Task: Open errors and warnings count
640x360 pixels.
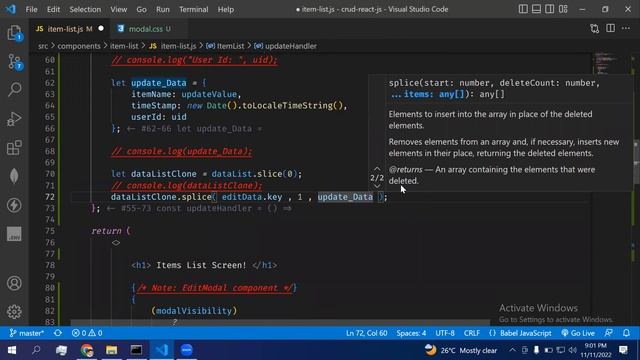Action: (87, 333)
